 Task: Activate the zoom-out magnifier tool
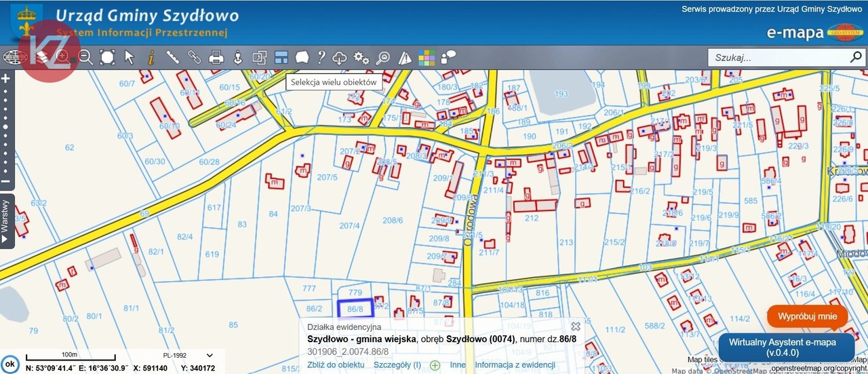point(85,58)
